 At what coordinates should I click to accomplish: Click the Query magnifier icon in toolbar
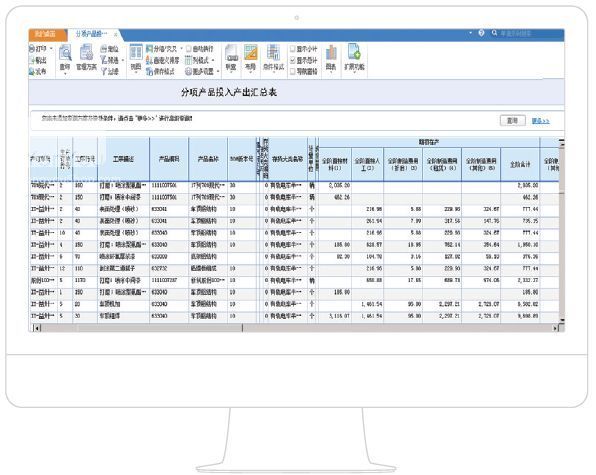65,53
